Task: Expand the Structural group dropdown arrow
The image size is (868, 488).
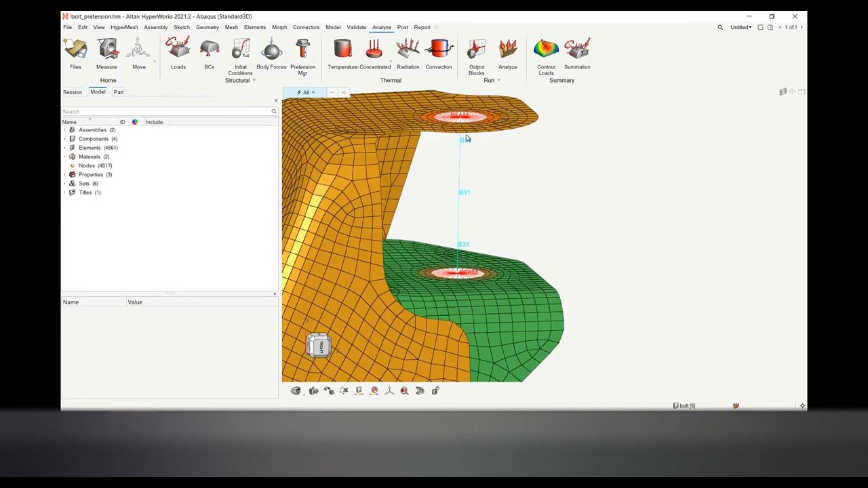Action: pos(254,81)
